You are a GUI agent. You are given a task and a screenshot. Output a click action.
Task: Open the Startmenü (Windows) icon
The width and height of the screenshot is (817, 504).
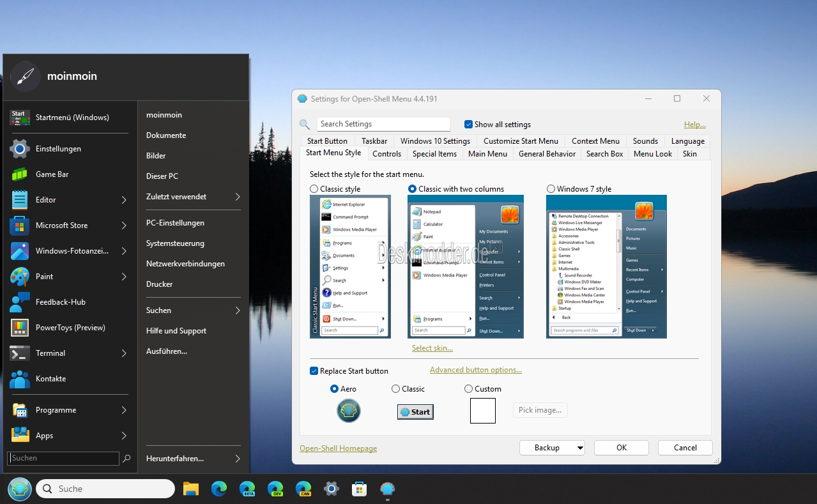[19, 118]
